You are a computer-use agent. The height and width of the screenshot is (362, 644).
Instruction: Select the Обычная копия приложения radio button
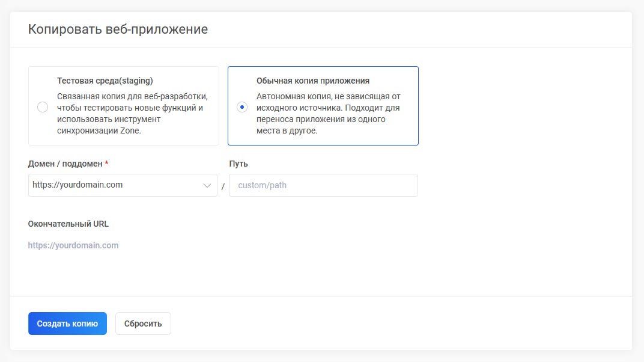[x=241, y=107]
